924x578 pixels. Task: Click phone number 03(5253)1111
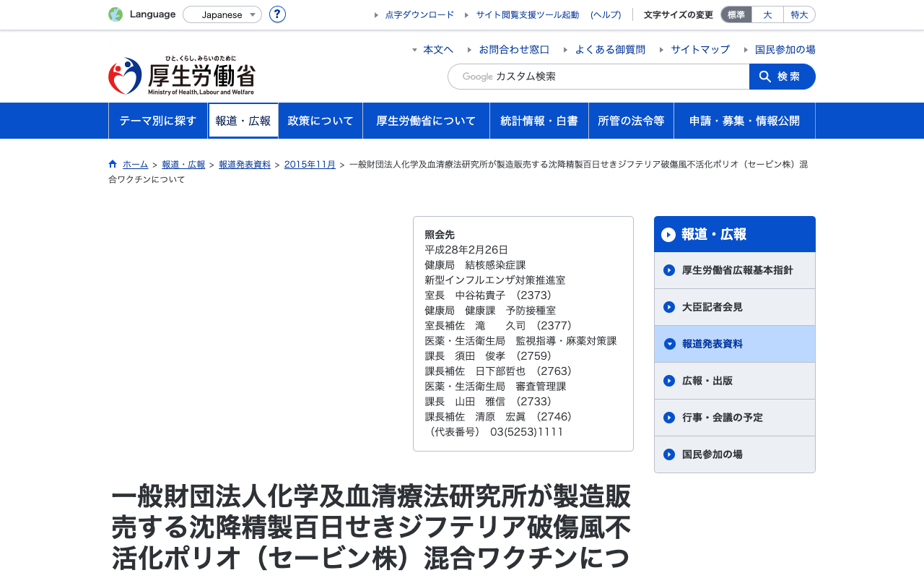pos(527,432)
